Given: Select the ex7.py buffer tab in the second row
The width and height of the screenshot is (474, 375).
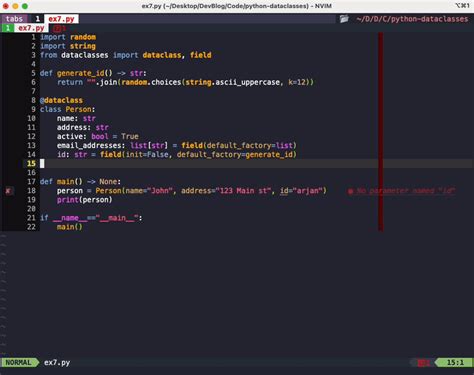Looking at the screenshot, I should click(31, 28).
